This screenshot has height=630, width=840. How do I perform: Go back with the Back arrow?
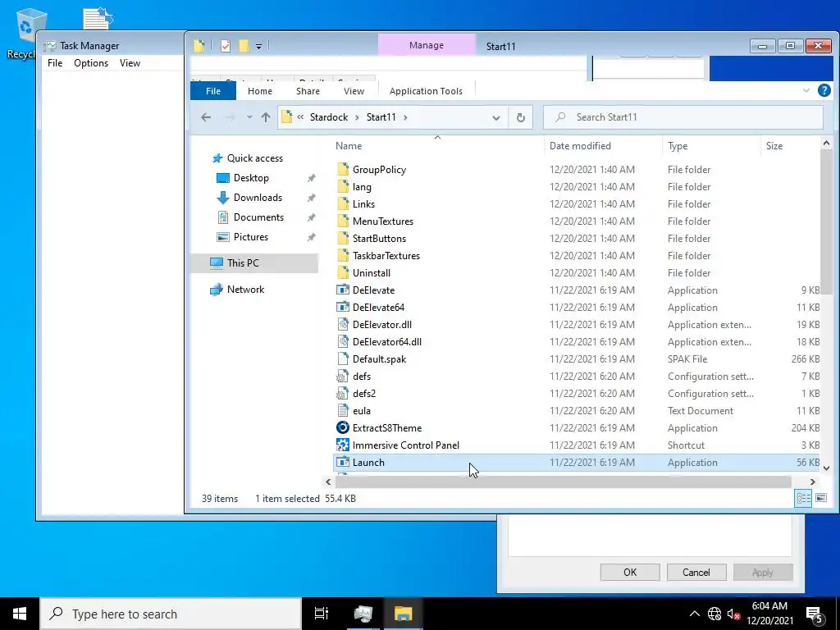[x=206, y=117]
